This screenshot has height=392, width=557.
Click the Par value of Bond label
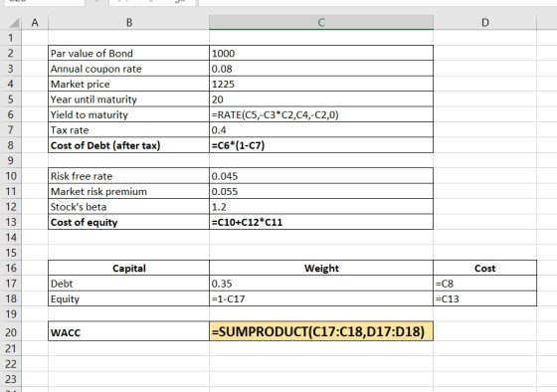(92, 54)
